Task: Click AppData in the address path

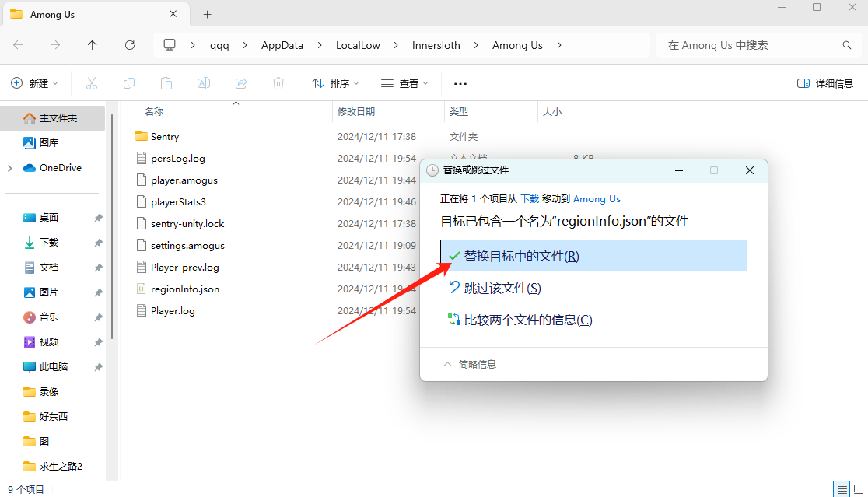Action: pyautogui.click(x=282, y=45)
